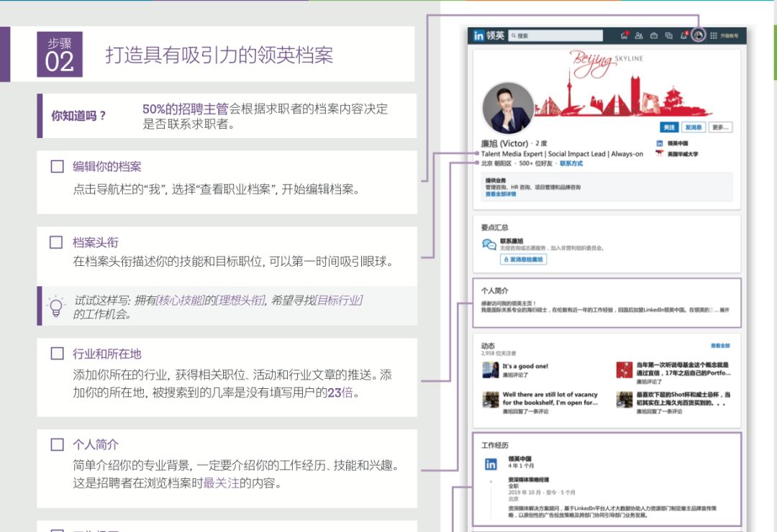Click the 领英中国 company logo beside the name
Image resolution: width=777 pixels, height=532 pixels.
pyautogui.click(x=660, y=143)
